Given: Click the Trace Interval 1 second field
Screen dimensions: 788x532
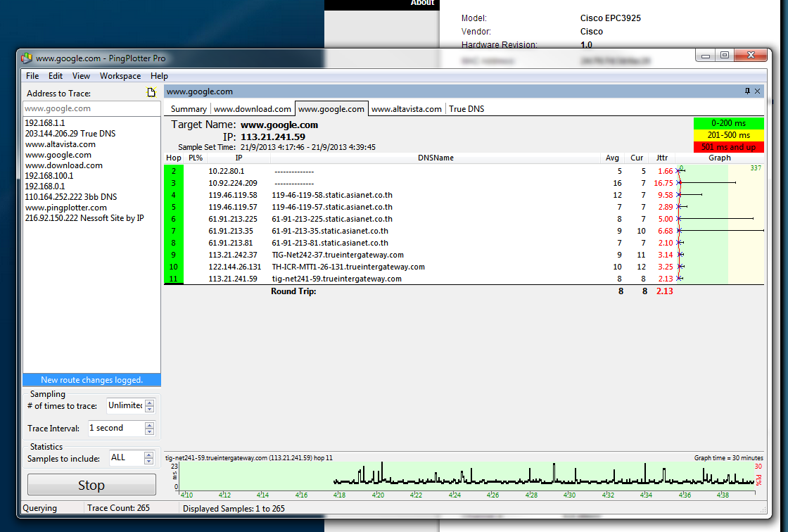Looking at the screenshot, I should (115, 428).
